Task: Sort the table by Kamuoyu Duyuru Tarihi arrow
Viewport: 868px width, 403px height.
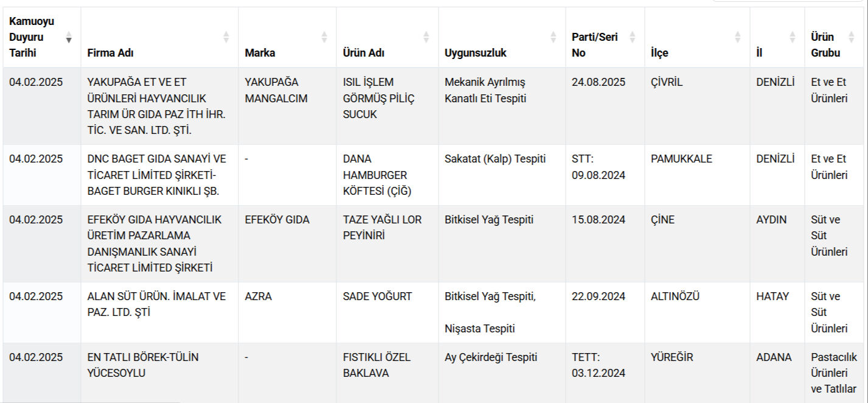Action: click(x=69, y=38)
